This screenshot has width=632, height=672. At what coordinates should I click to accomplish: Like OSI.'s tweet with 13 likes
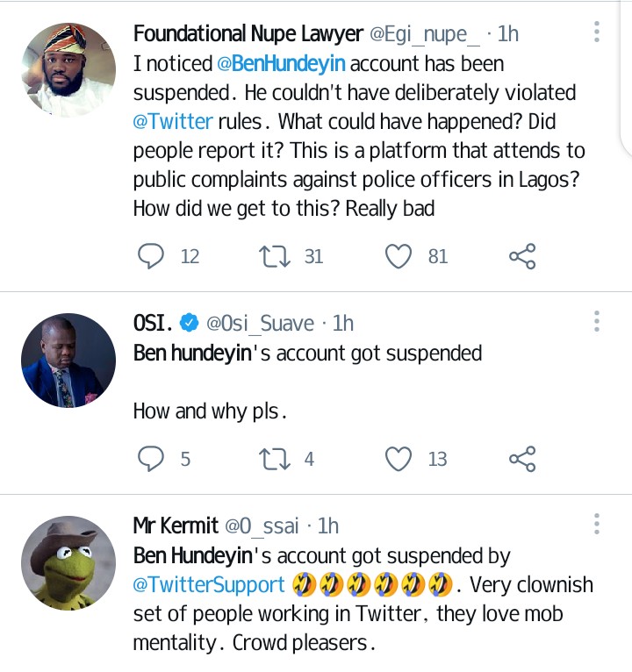pyautogui.click(x=399, y=458)
